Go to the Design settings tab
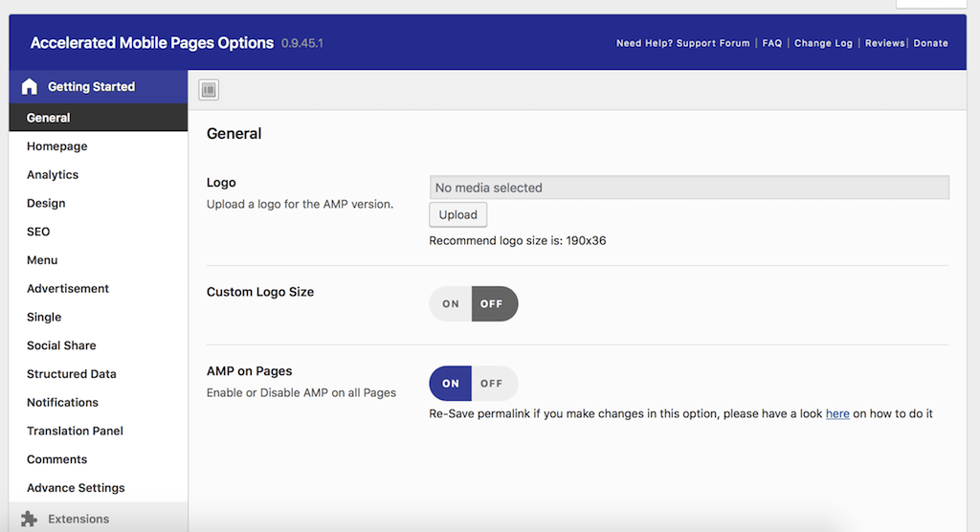The image size is (980, 532). point(46,203)
